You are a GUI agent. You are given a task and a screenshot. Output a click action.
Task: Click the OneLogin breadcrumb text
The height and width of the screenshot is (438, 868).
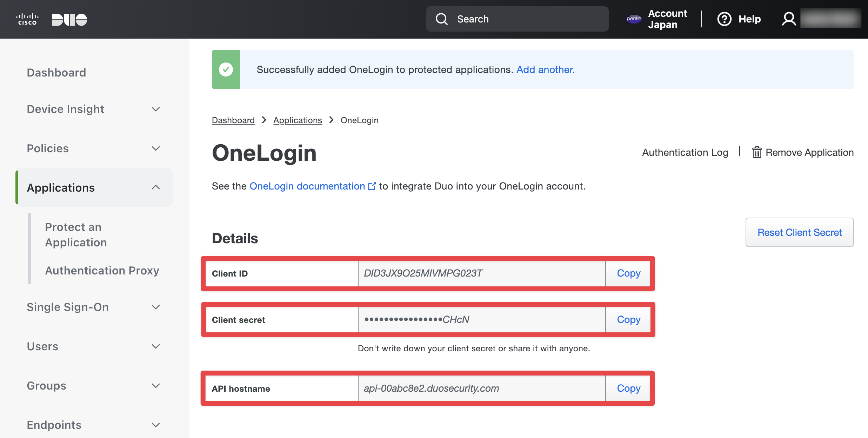pyautogui.click(x=359, y=120)
